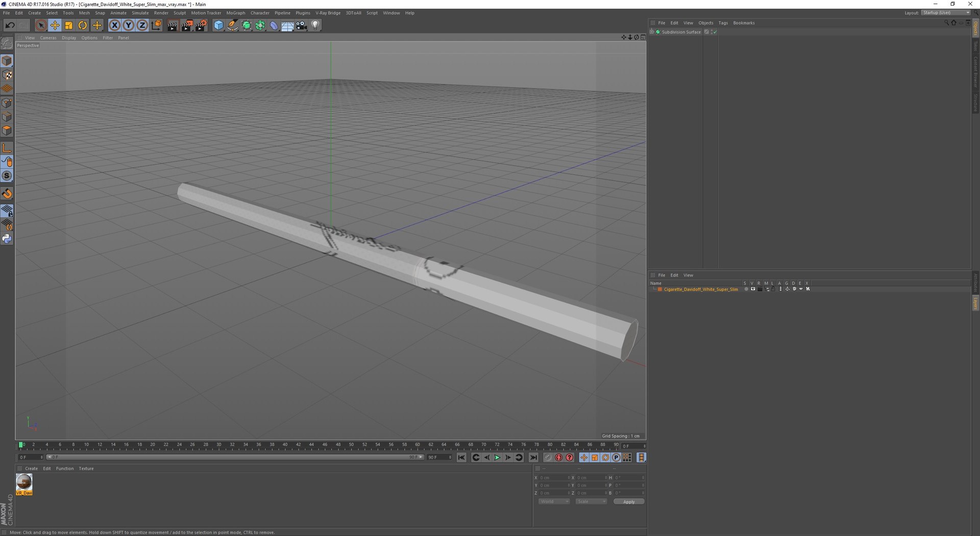Select the Scale tool
980x536 pixels.
tap(68, 25)
